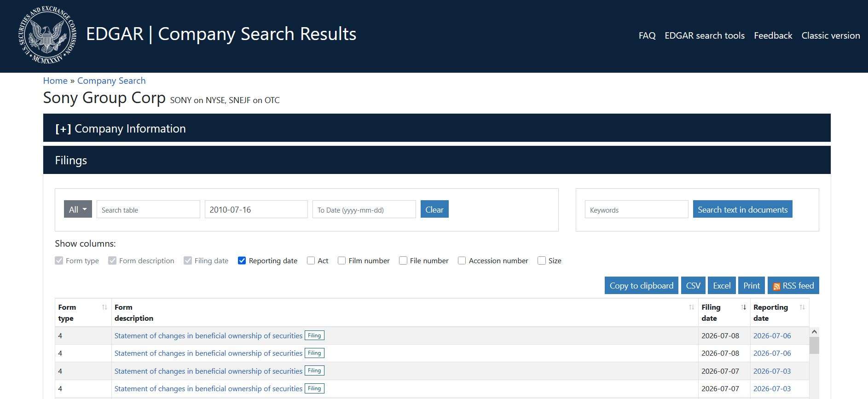Enable the Accession number column checkbox
The width and height of the screenshot is (868, 399).
462,260
